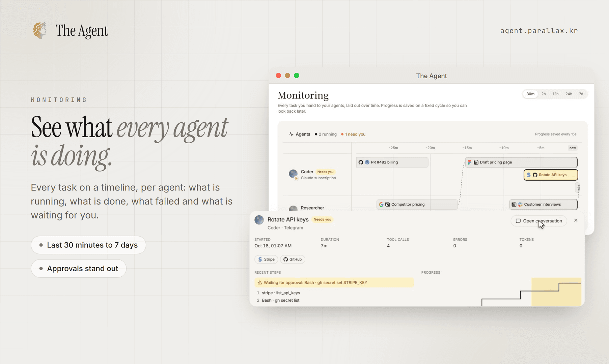Click the Open conversation button
The image size is (609, 364).
pos(538,221)
